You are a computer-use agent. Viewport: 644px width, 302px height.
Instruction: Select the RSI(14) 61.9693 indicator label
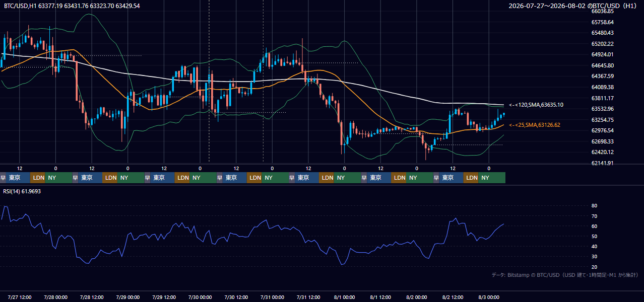point(22,191)
